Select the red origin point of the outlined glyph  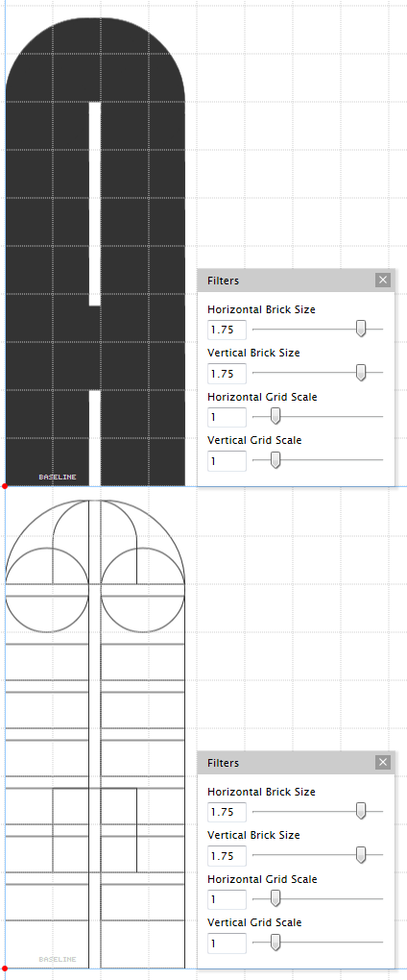pos(5,968)
